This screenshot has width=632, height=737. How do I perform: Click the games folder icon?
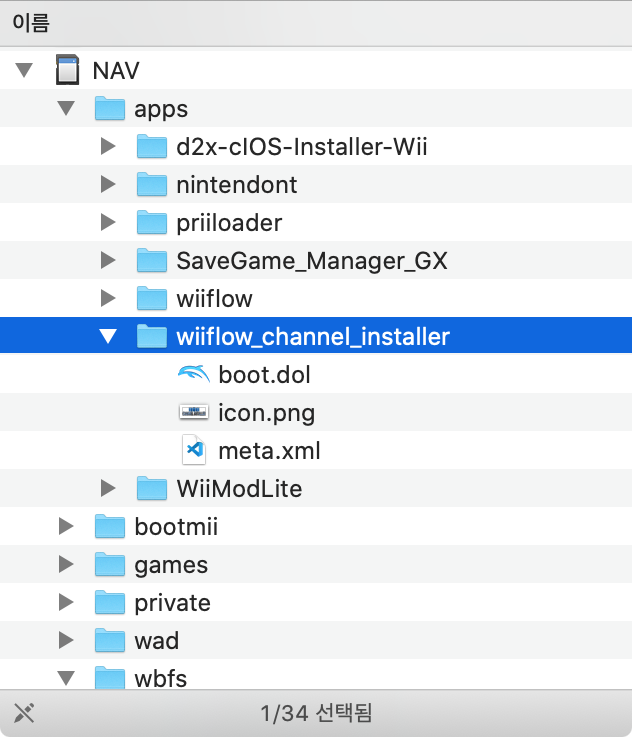point(109,565)
